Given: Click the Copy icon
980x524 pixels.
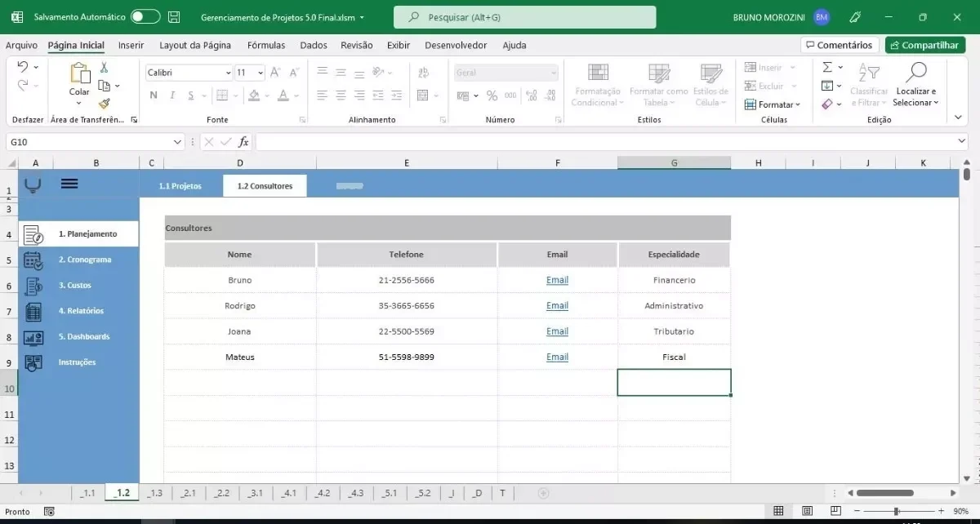Looking at the screenshot, I should pos(105,86).
